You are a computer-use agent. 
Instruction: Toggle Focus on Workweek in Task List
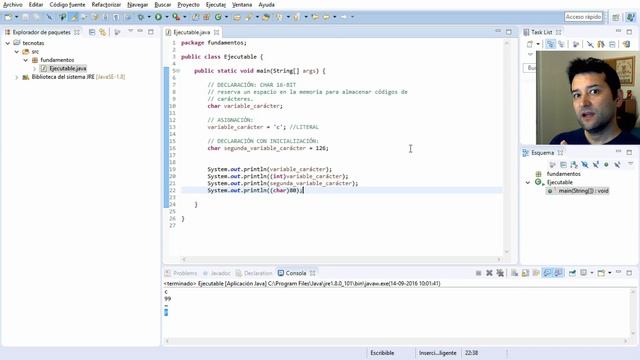click(576, 44)
